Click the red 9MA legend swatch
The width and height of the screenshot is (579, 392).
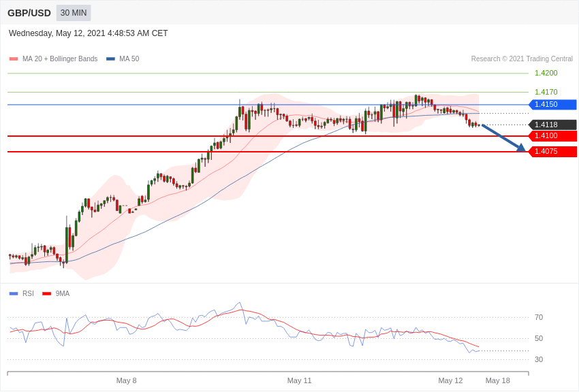tap(46, 294)
